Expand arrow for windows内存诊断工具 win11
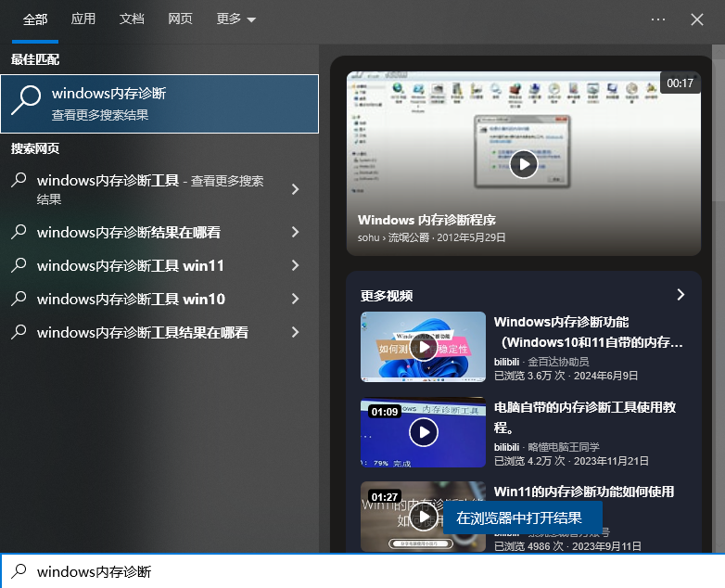Screen dimensions: 725x588 295,265
